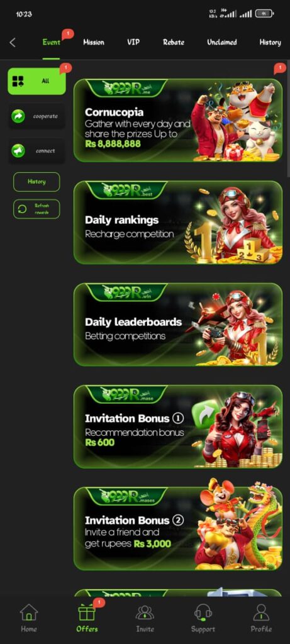Open the History tab at top
290x644 pixels.
click(x=270, y=42)
